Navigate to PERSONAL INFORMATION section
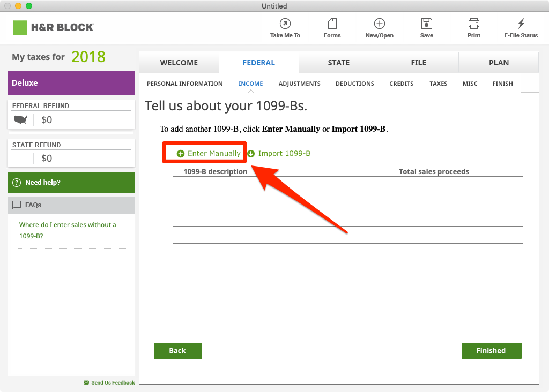 184,84
